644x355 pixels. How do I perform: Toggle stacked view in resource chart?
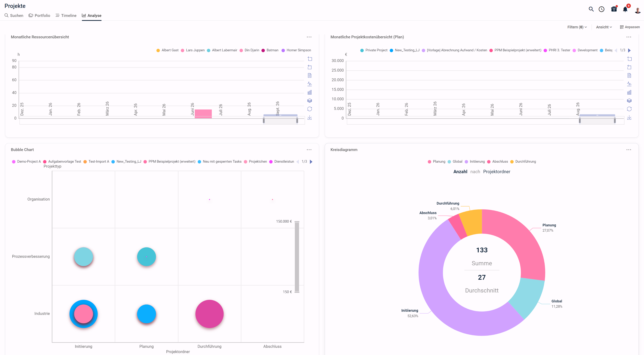click(x=310, y=101)
